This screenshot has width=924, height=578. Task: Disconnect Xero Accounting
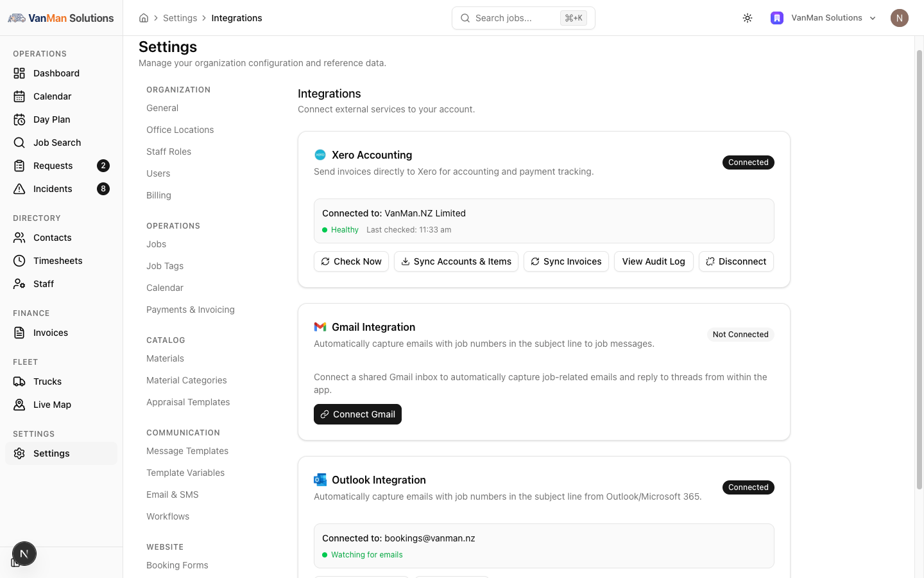click(736, 261)
